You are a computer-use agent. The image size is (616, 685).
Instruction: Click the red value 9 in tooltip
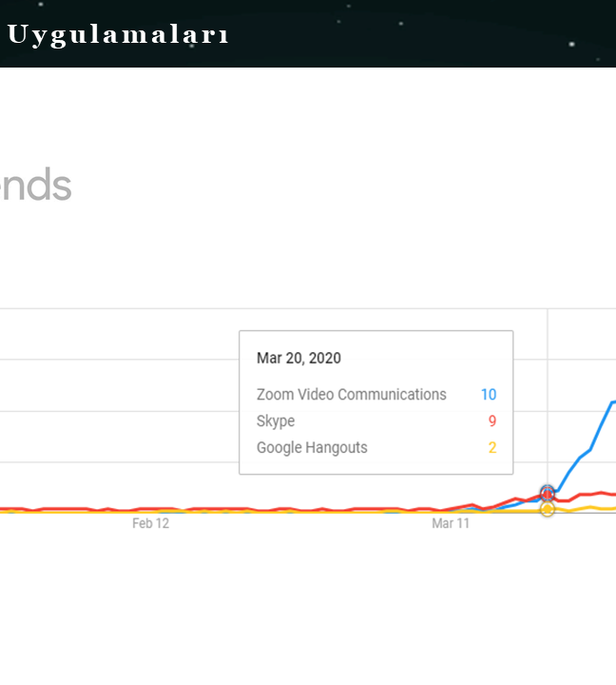click(492, 421)
